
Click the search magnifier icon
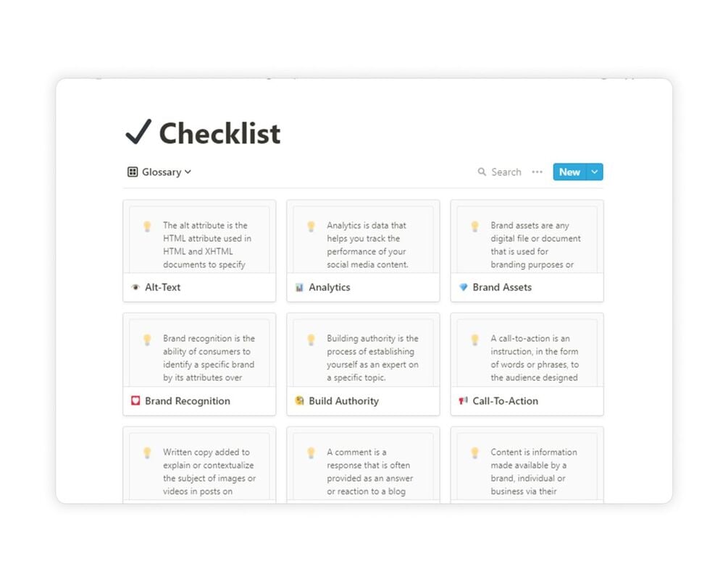(x=482, y=172)
